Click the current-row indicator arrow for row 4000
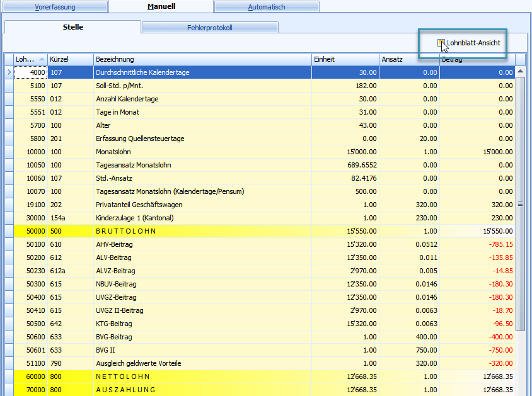The image size is (532, 396). click(x=8, y=72)
